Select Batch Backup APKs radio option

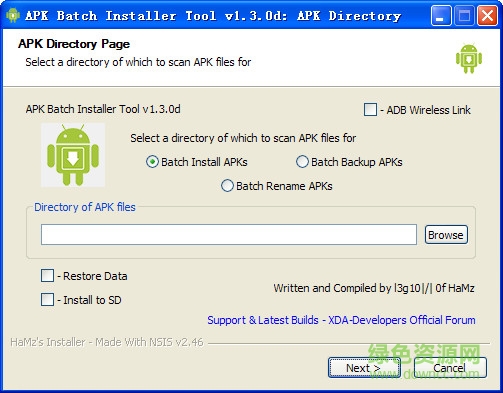pyautogui.click(x=302, y=162)
